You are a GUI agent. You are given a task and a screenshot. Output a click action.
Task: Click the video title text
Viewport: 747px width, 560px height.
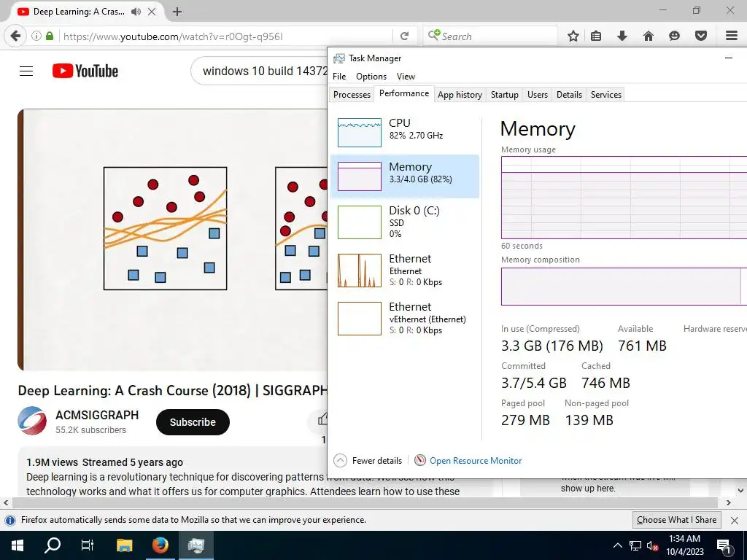click(172, 391)
